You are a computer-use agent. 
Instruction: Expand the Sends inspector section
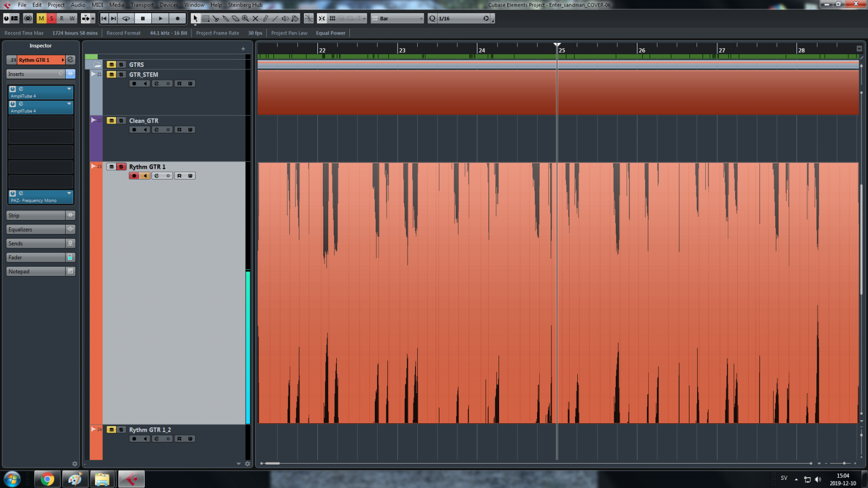pos(35,243)
